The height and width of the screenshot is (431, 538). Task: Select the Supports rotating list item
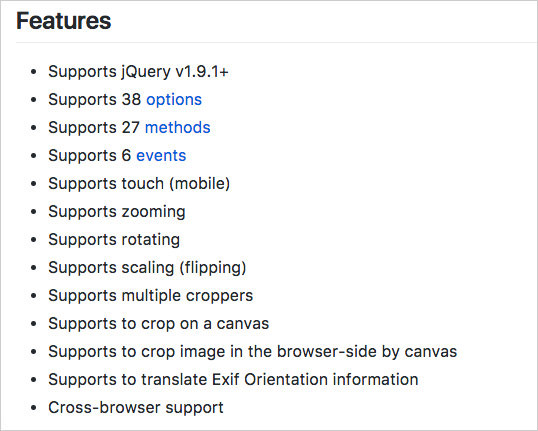click(x=114, y=240)
